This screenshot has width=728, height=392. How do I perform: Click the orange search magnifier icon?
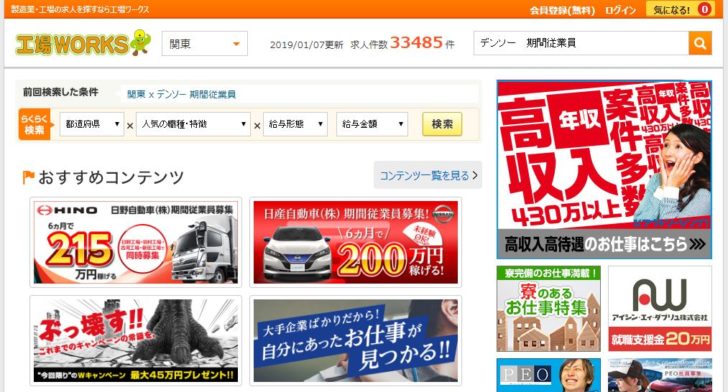[700, 43]
